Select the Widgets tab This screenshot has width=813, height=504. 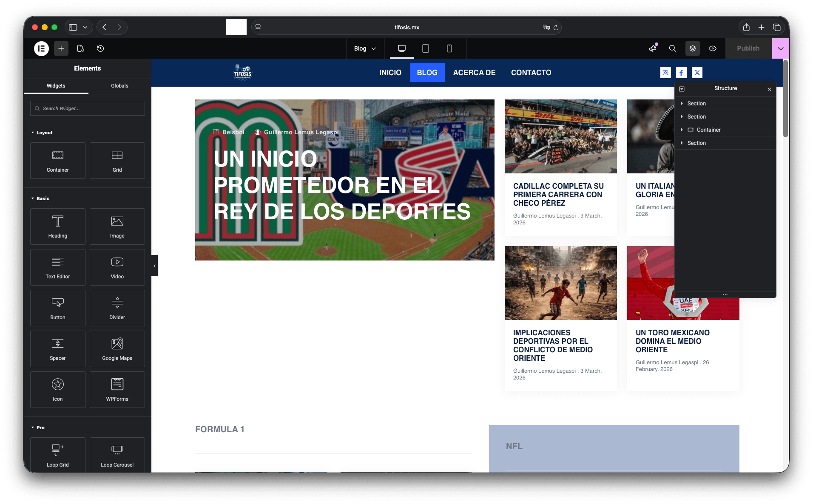56,86
